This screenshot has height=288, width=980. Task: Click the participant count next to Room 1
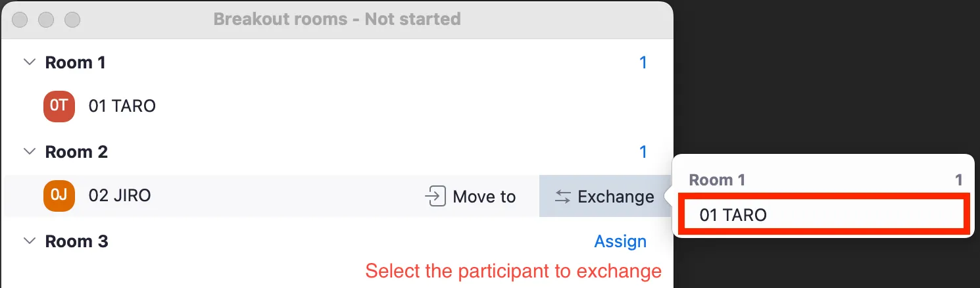coord(643,62)
